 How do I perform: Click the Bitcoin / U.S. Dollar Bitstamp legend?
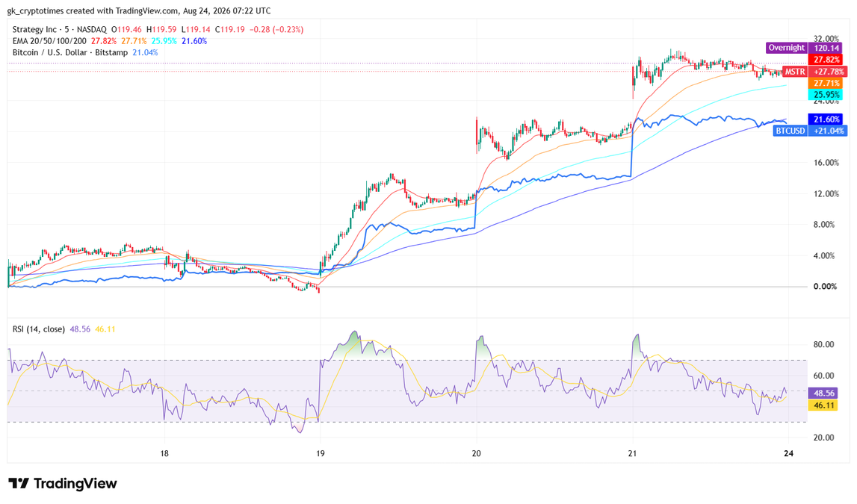tap(70, 52)
